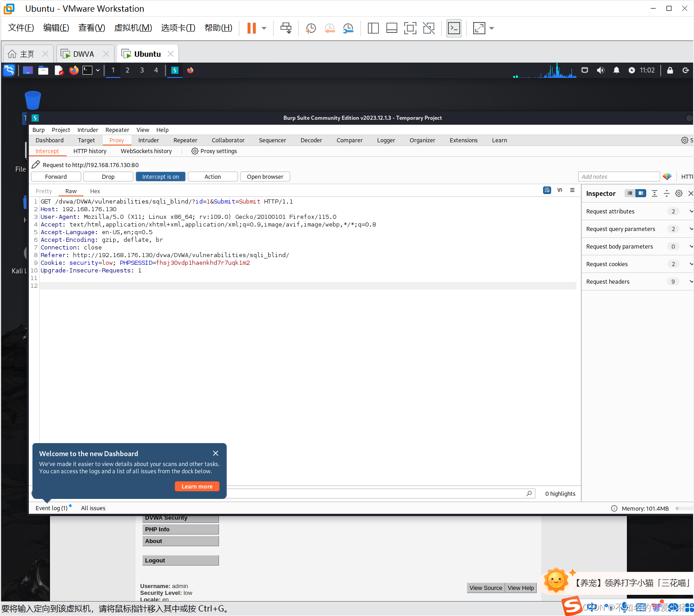Click the highlight color fan icon
This screenshot has width=694, height=616.
click(x=667, y=177)
